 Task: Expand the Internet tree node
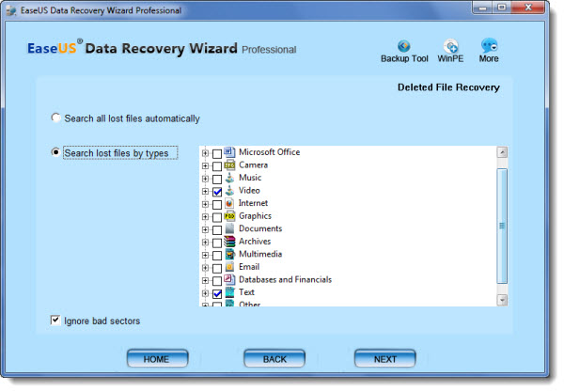[205, 204]
